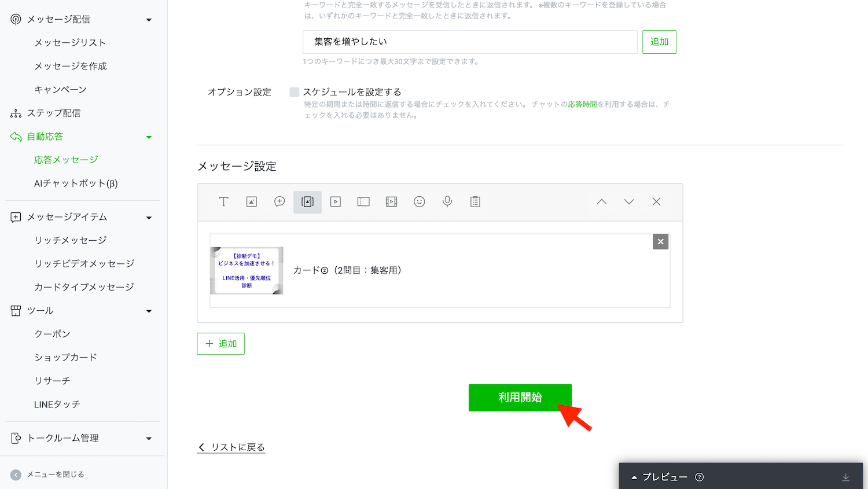Collapse the メッセージ配信 sidebar section

[x=149, y=20]
